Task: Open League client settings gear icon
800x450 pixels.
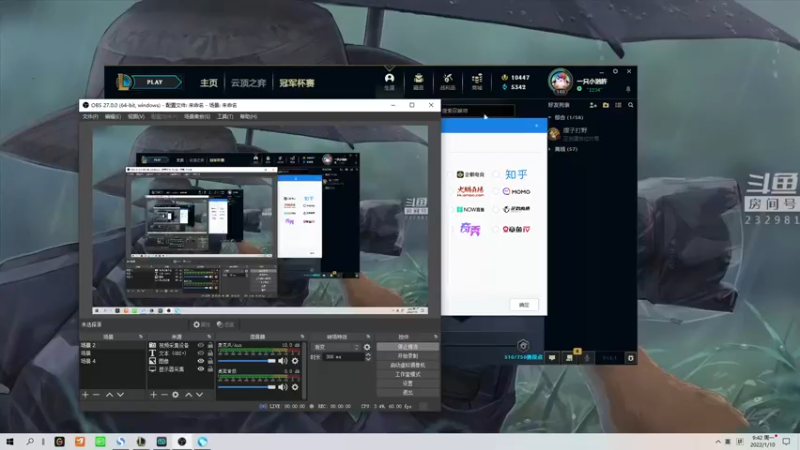Action: 615,71
